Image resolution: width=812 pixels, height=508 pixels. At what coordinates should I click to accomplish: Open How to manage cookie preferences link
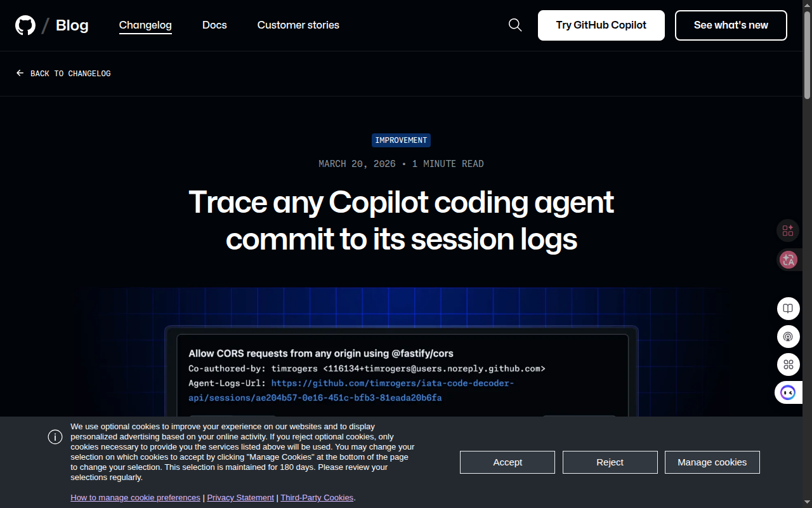click(x=135, y=498)
